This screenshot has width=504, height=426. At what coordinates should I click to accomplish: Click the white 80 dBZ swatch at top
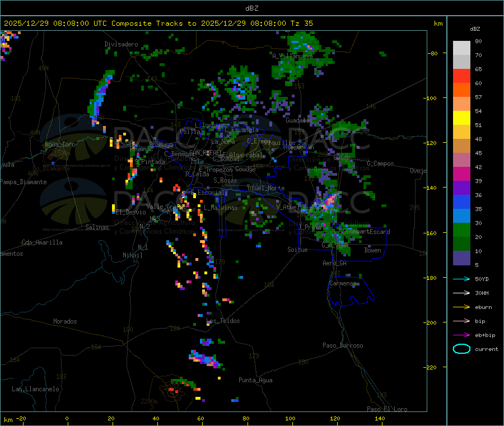(x=461, y=48)
